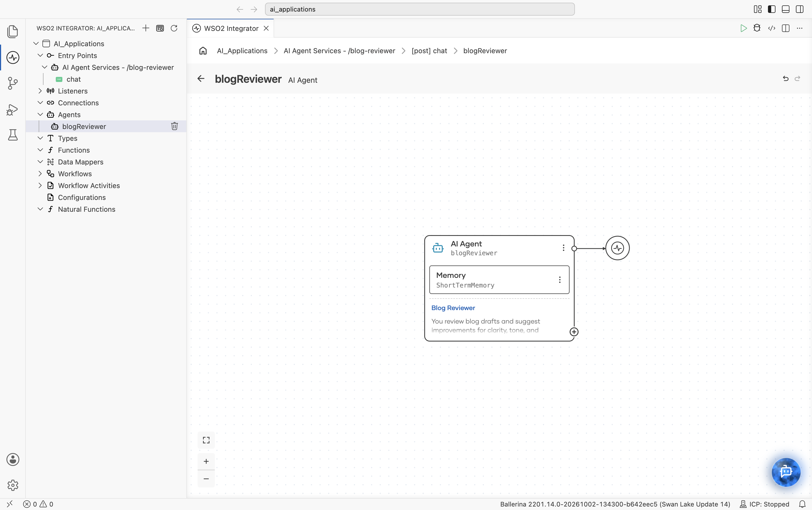Open the AI copilot chat bubble
Screen dimensions: 812x510
786,472
